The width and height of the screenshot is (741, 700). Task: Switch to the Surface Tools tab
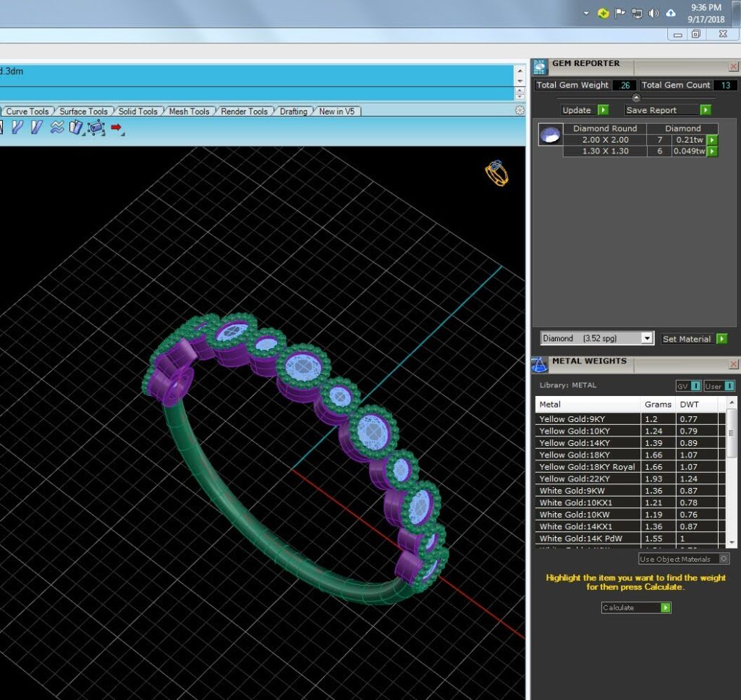84,111
